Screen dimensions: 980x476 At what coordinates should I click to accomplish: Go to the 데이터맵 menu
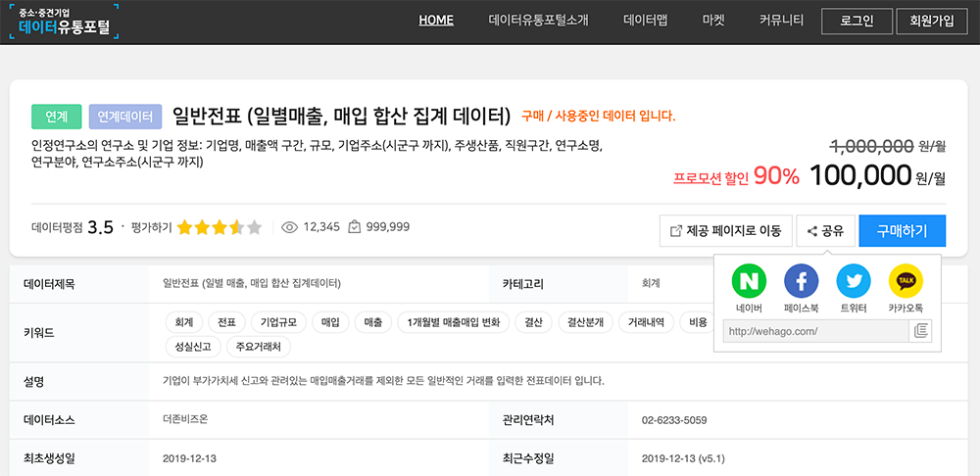[x=646, y=21]
